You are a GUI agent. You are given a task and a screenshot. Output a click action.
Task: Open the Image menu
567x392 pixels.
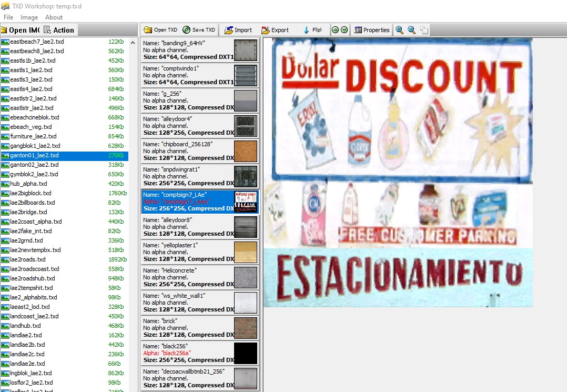click(29, 17)
